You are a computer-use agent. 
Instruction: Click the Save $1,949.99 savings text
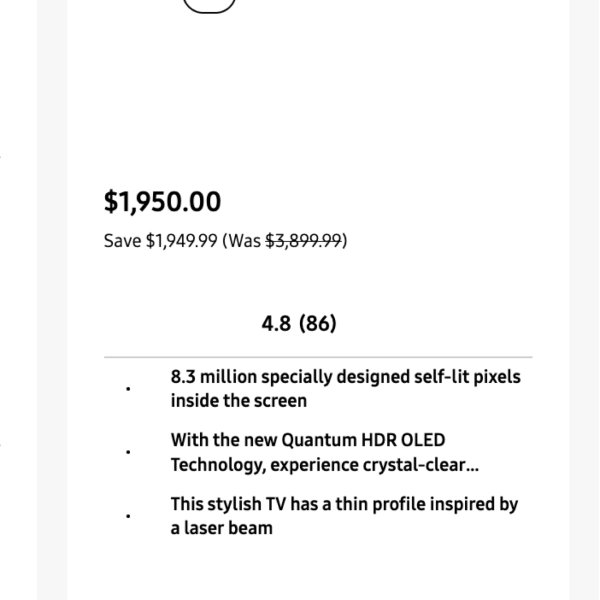[160, 241]
